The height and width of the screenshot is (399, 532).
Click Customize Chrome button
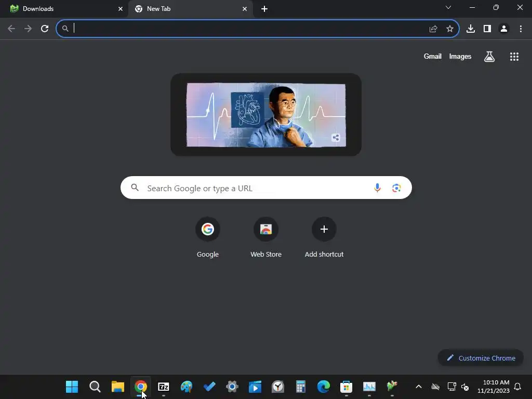coord(481,358)
